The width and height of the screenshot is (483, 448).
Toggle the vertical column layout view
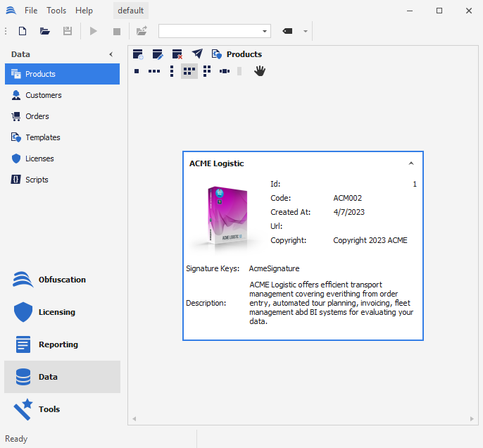172,71
